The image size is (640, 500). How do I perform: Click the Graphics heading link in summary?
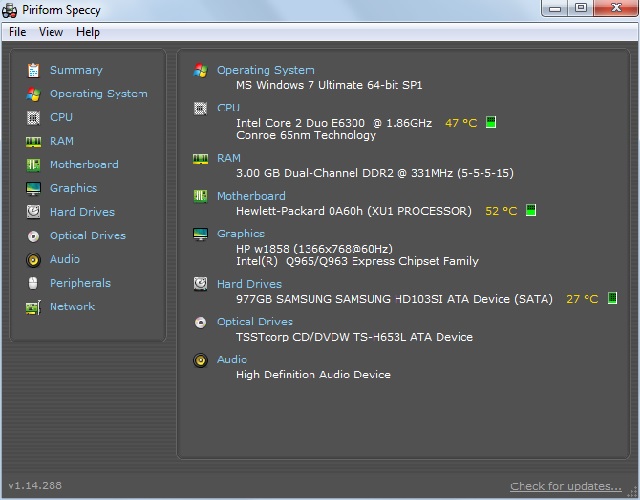pos(241,233)
